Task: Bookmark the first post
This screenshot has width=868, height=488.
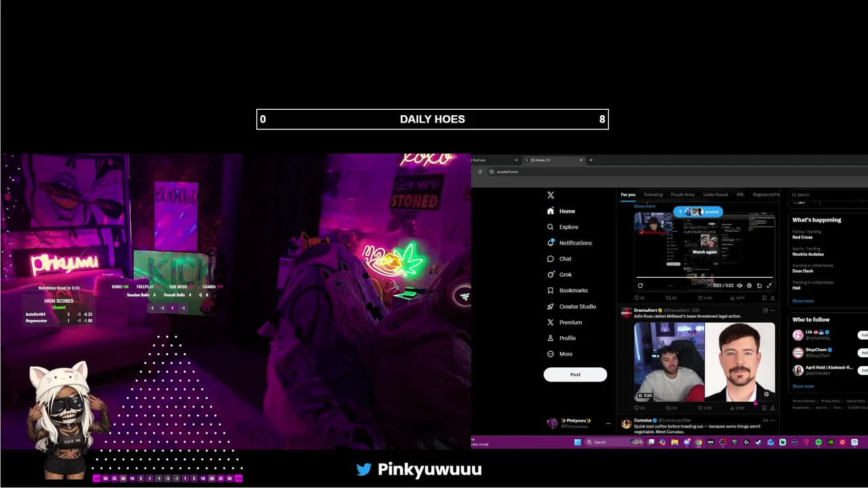Action: pyautogui.click(x=764, y=298)
